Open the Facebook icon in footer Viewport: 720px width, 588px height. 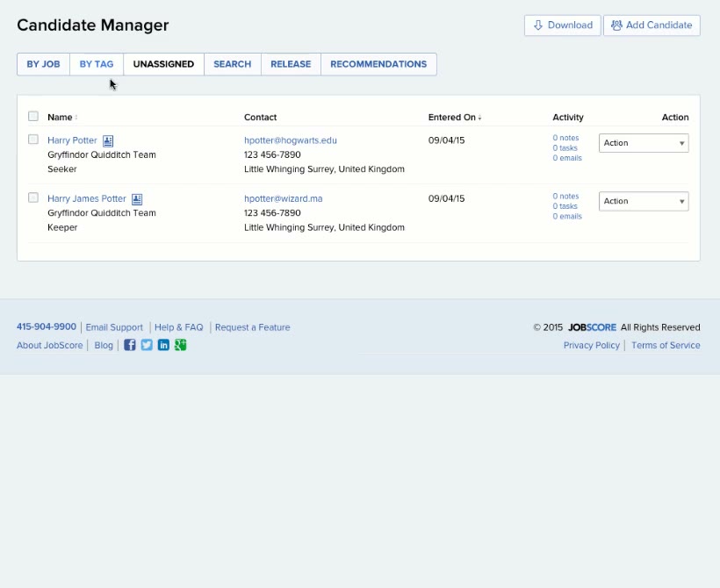pos(130,345)
